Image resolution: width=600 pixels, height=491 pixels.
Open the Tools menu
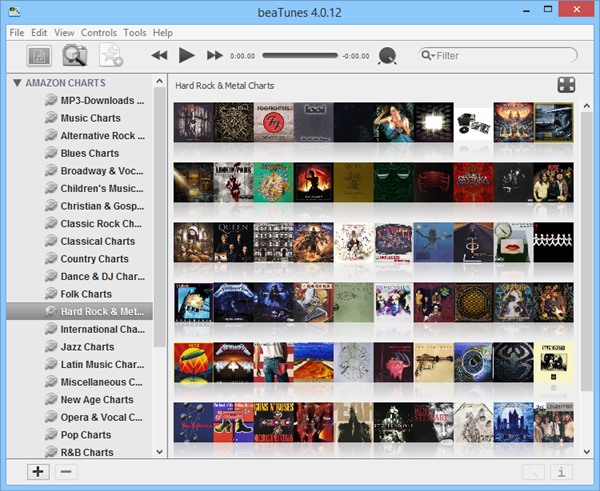point(135,33)
